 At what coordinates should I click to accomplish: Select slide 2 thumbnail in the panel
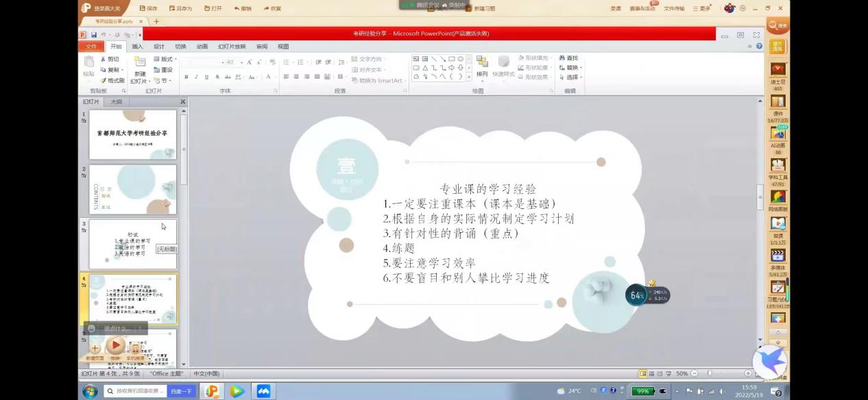132,189
